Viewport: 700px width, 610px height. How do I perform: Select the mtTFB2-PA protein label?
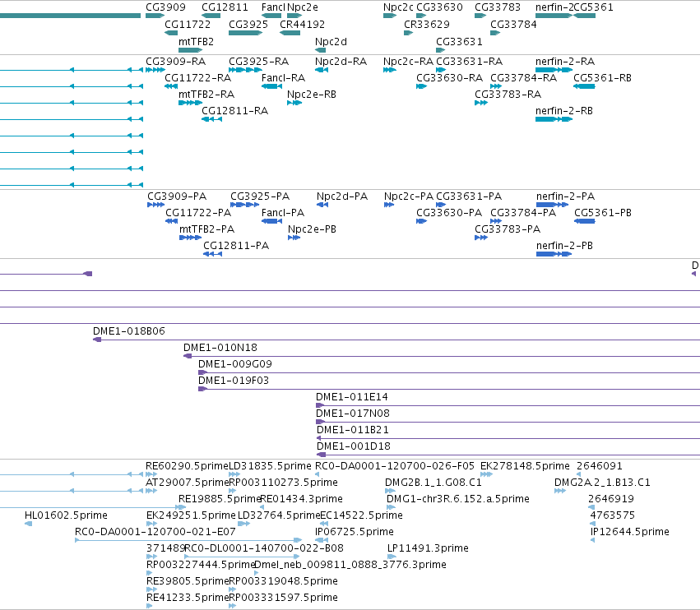click(206, 229)
